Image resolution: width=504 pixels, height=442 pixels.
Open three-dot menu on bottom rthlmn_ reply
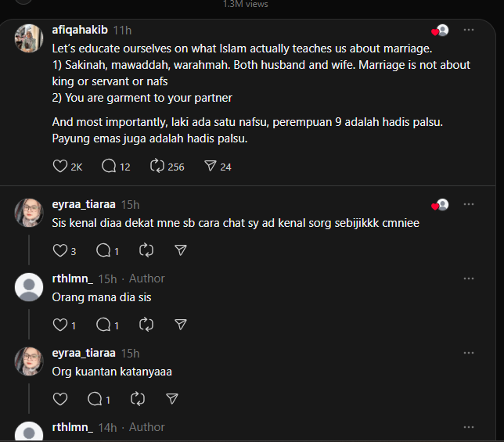coord(469,427)
